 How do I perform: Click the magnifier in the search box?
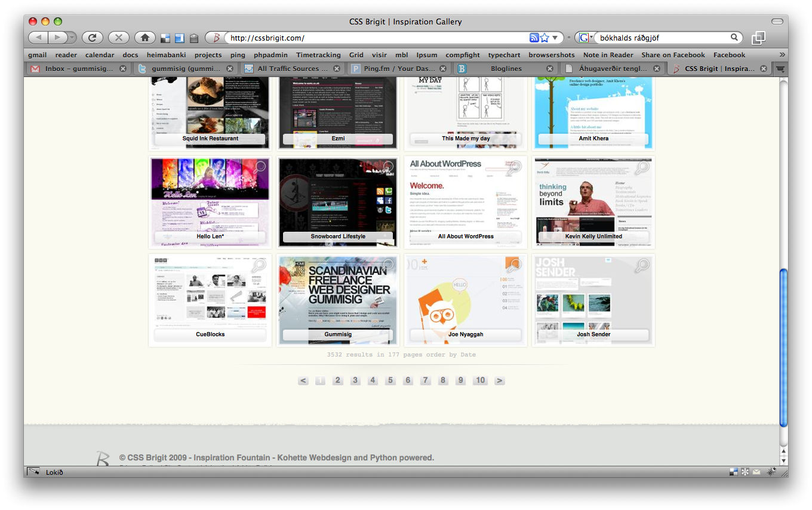(735, 38)
